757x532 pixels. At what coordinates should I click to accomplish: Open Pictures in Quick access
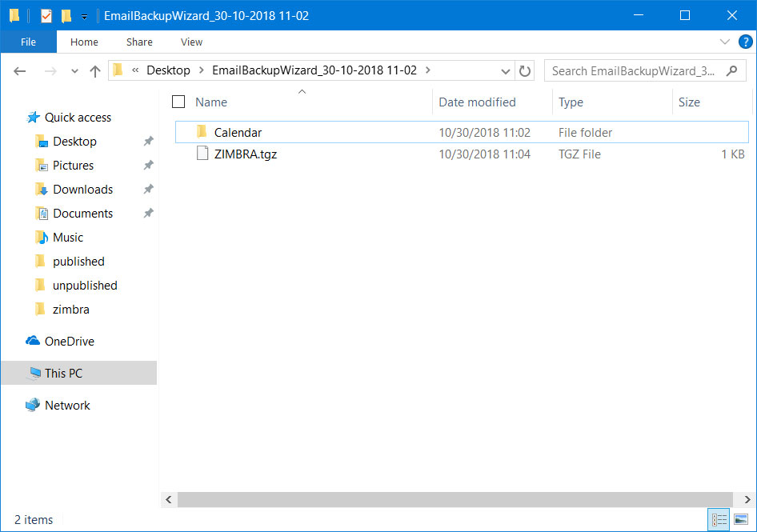[x=73, y=166]
